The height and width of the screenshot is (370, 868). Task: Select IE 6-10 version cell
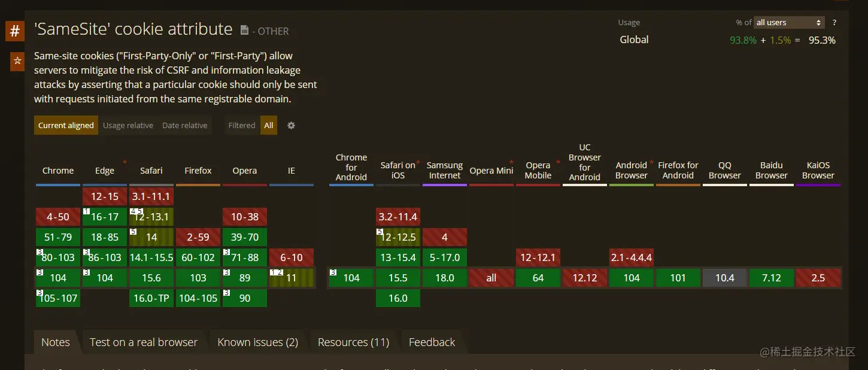(292, 257)
